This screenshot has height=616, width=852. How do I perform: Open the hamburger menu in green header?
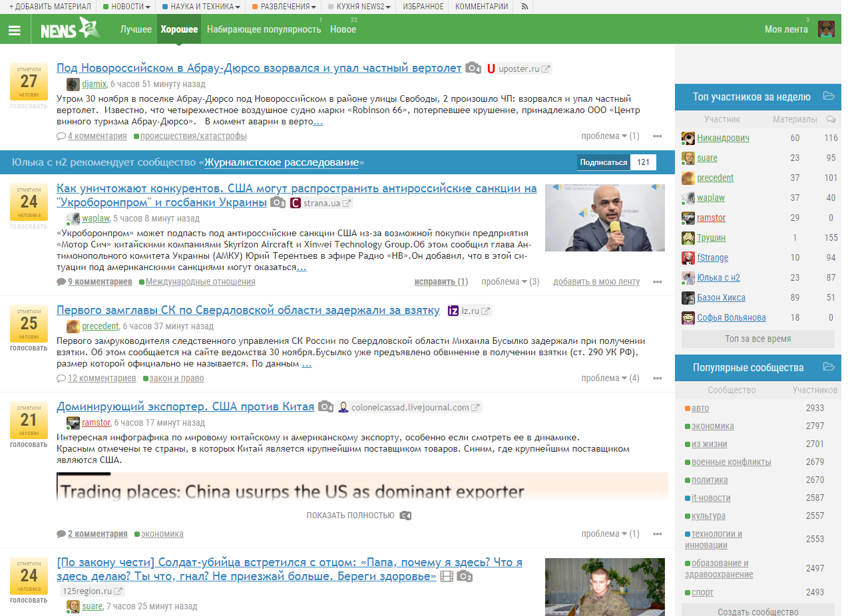pyautogui.click(x=15, y=30)
